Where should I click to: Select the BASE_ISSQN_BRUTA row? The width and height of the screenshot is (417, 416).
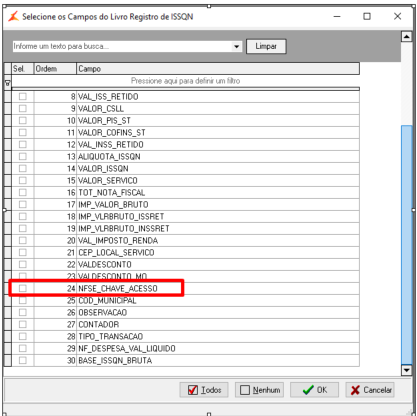tap(185, 360)
